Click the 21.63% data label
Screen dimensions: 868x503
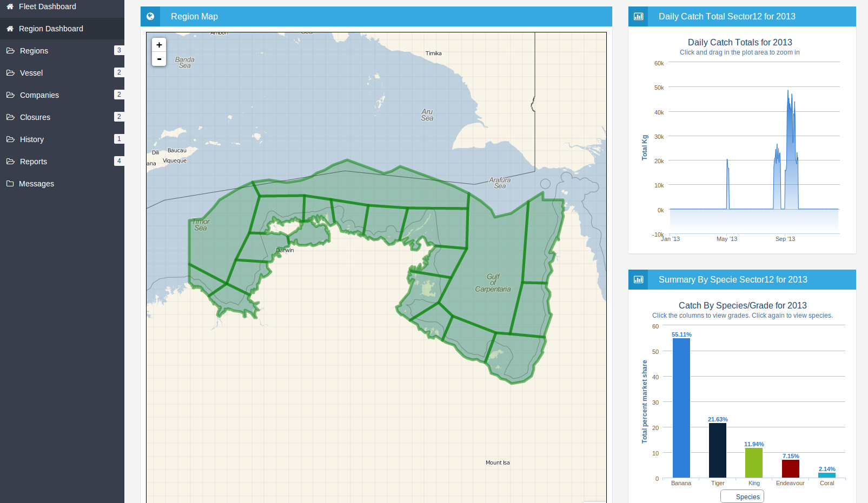point(718,419)
